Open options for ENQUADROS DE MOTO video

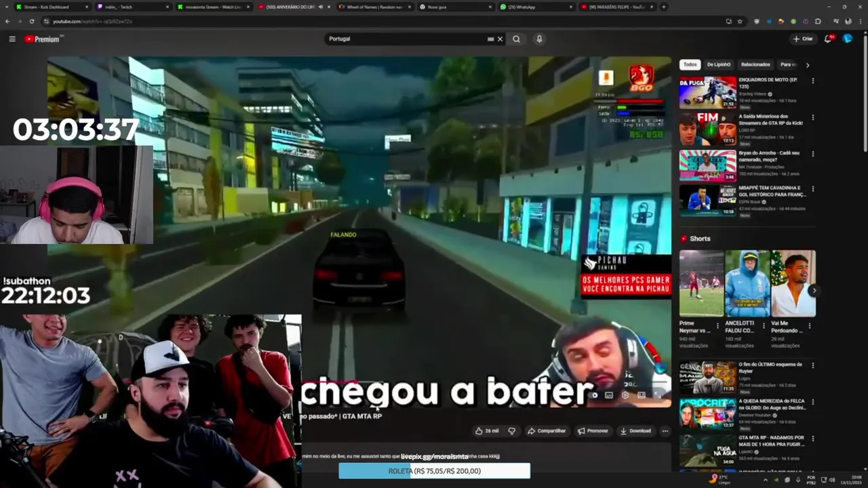click(812, 81)
